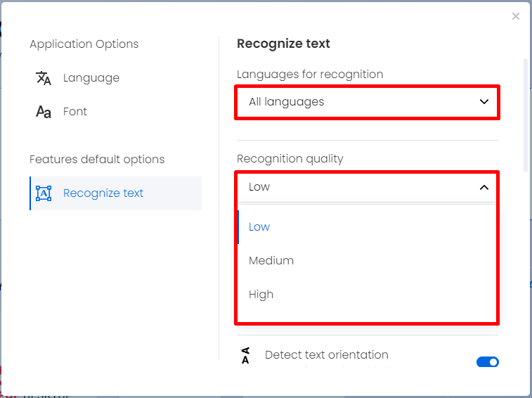The height and width of the screenshot is (398, 532).
Task: Expand the Languages for recognition chevron
Action: pyautogui.click(x=484, y=101)
